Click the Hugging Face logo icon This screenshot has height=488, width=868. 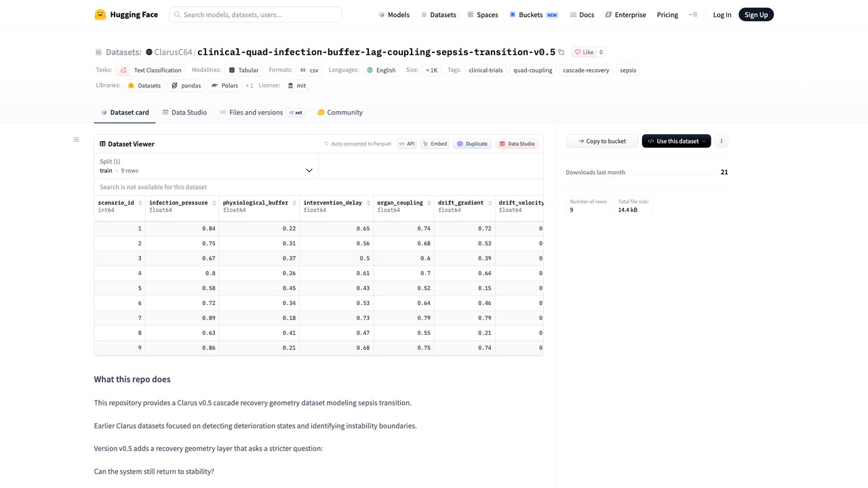pos(100,14)
